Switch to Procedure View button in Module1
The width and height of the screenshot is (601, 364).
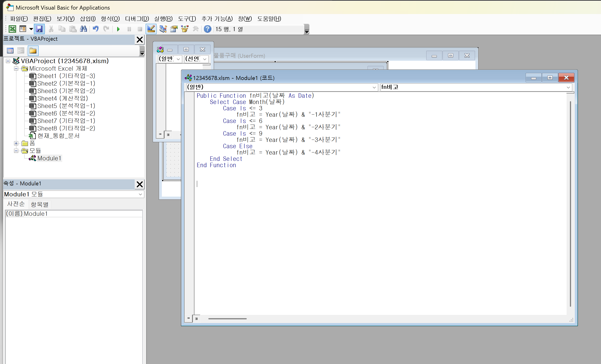click(x=188, y=319)
